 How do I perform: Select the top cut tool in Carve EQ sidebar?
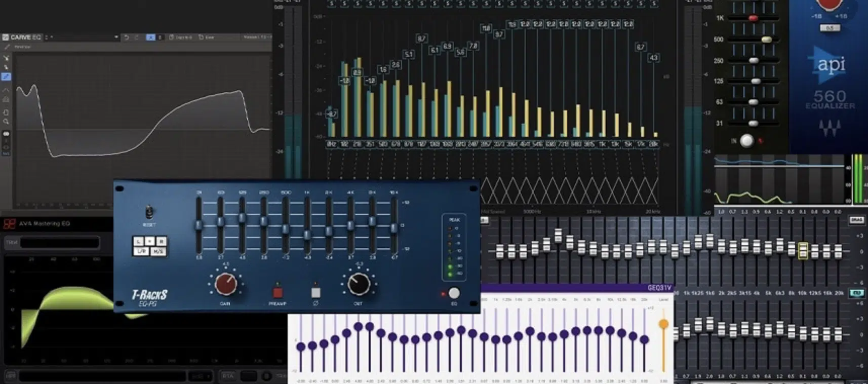click(x=6, y=58)
